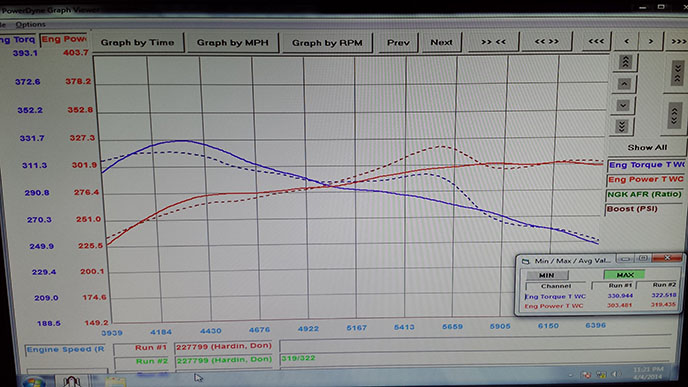
Task: Click the zoom-in '>> <<' button
Action: (x=494, y=42)
